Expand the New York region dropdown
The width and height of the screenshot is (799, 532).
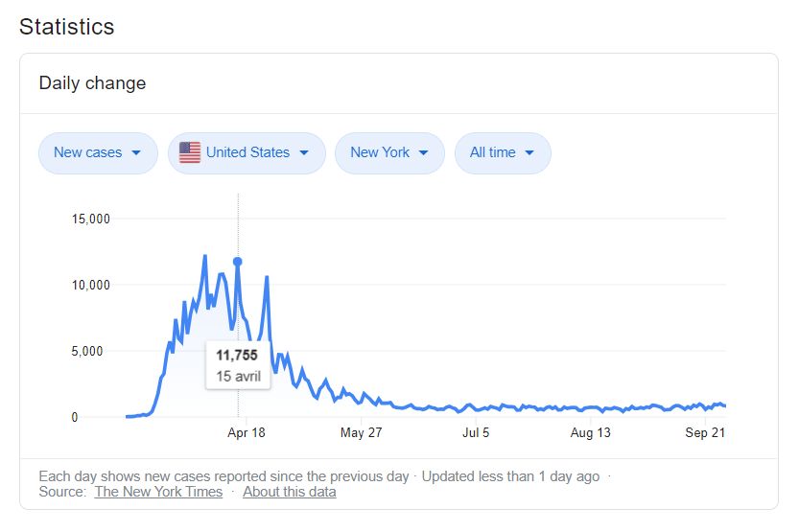tap(389, 152)
